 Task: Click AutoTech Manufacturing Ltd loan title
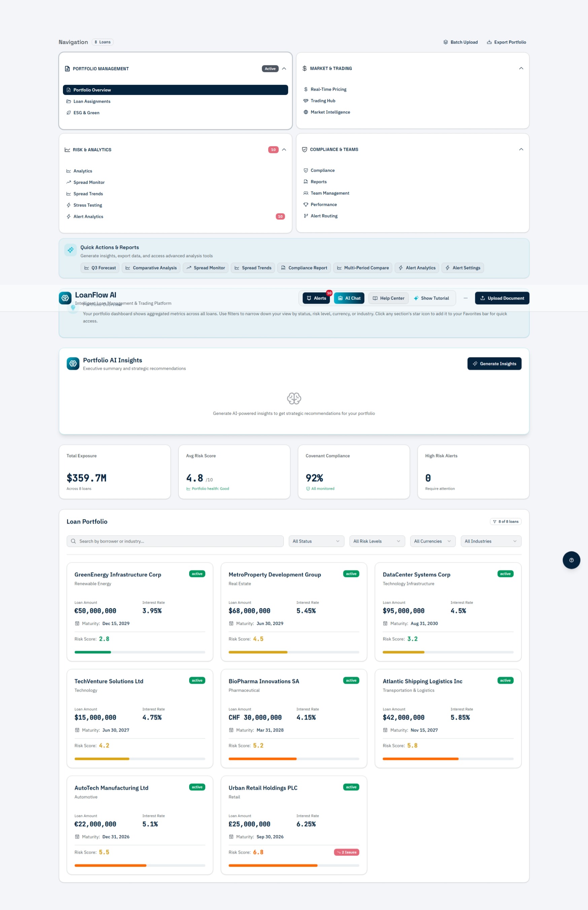pos(111,788)
